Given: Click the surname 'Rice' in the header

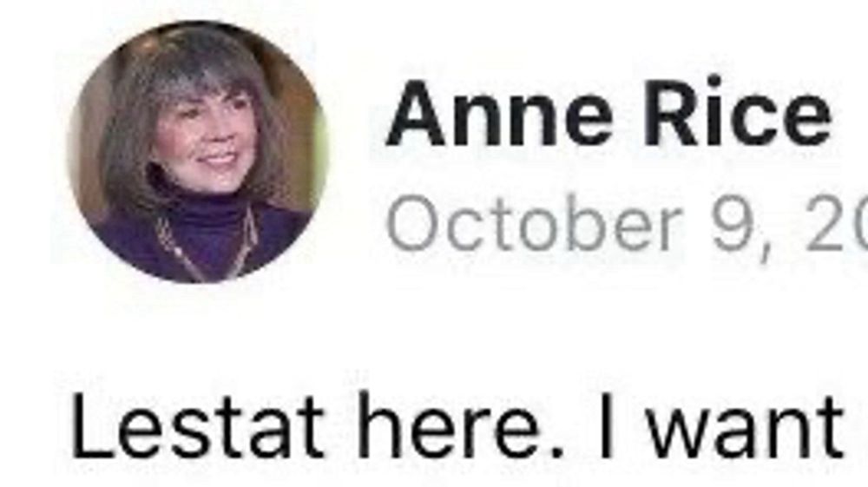Looking at the screenshot, I should point(737,114).
